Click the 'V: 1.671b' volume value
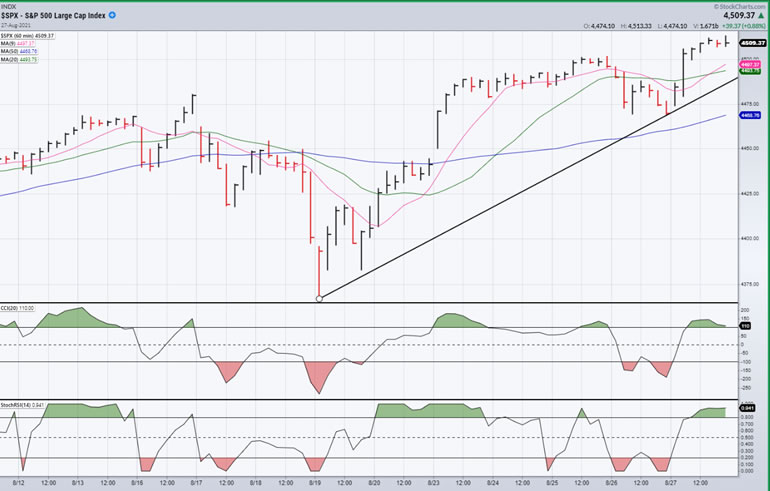The image size is (770, 491). 706,26
